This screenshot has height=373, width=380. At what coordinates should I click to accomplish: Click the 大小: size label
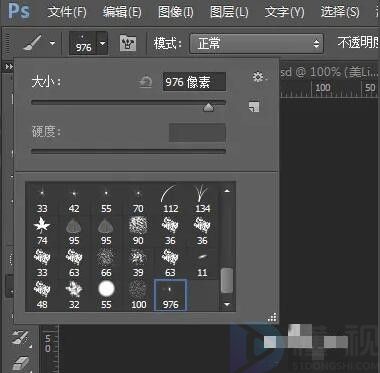pyautogui.click(x=47, y=82)
